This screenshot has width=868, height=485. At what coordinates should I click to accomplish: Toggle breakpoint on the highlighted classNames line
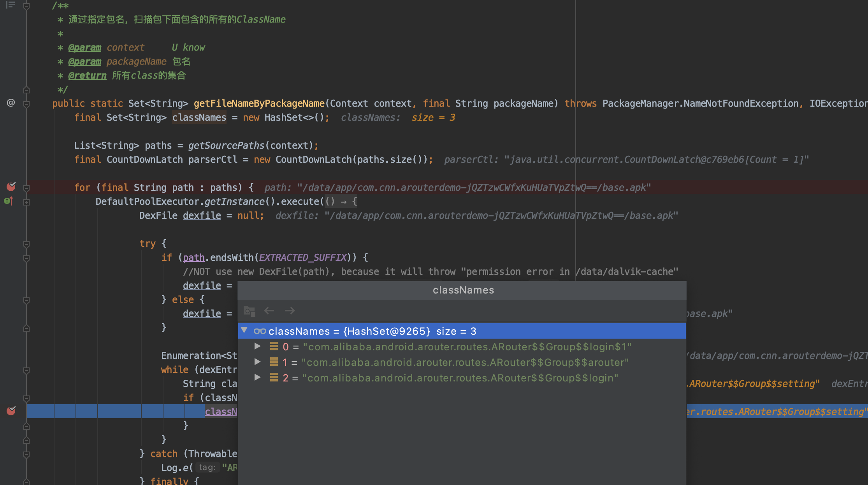click(11, 411)
